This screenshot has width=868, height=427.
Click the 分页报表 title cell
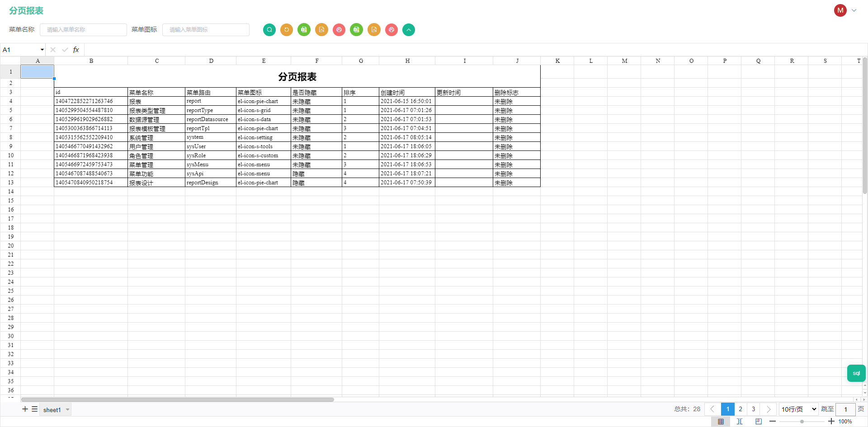pyautogui.click(x=297, y=76)
